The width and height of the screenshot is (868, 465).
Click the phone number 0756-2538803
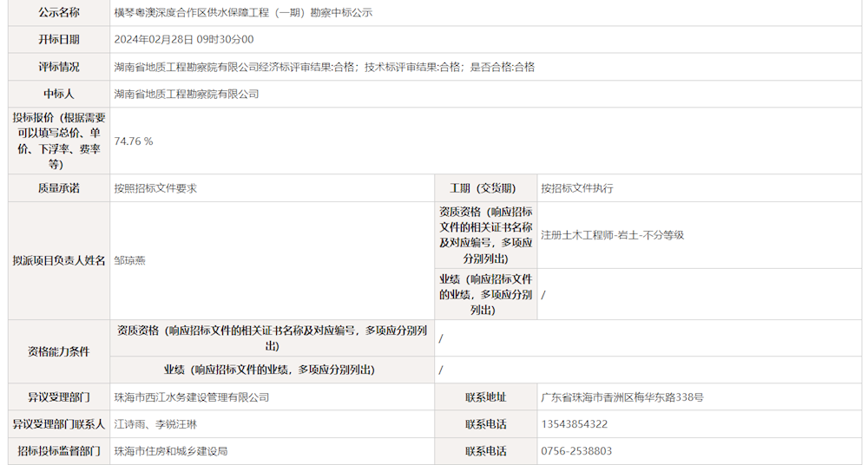point(576,451)
